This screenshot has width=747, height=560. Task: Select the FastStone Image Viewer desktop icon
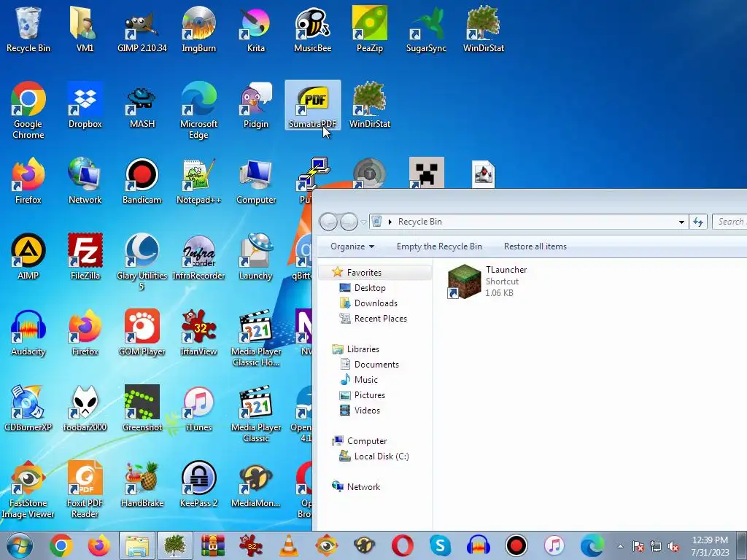[x=28, y=489]
